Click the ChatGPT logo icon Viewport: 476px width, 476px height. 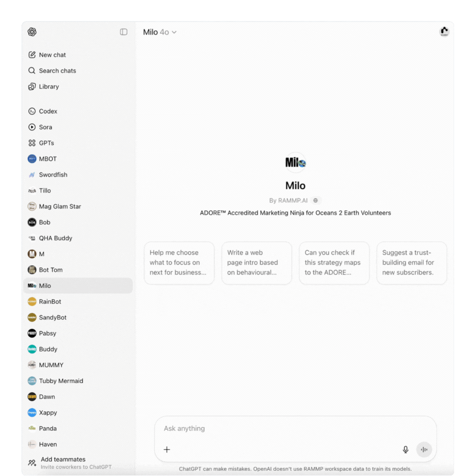click(x=32, y=32)
